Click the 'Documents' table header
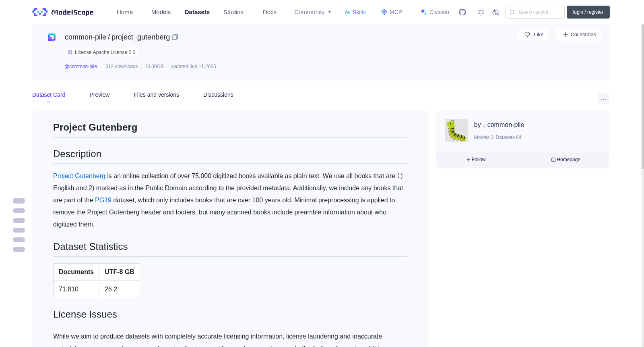Screen dimensions: 644x347 [76, 272]
